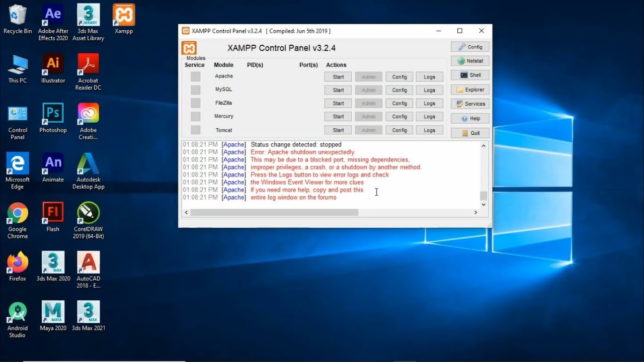Open Config for the Tomcat module
The height and width of the screenshot is (362, 644).
[x=399, y=130]
